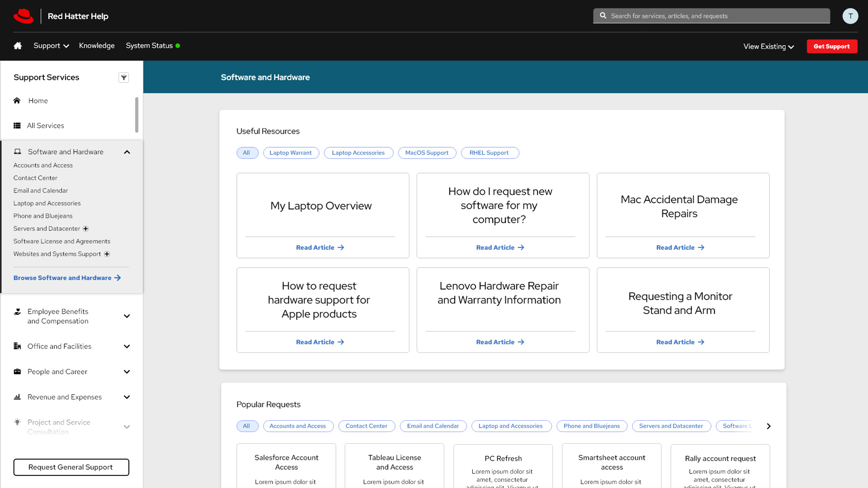The width and height of the screenshot is (868, 488).
Task: Open the Knowledge menu item
Action: pyautogui.click(x=97, y=46)
